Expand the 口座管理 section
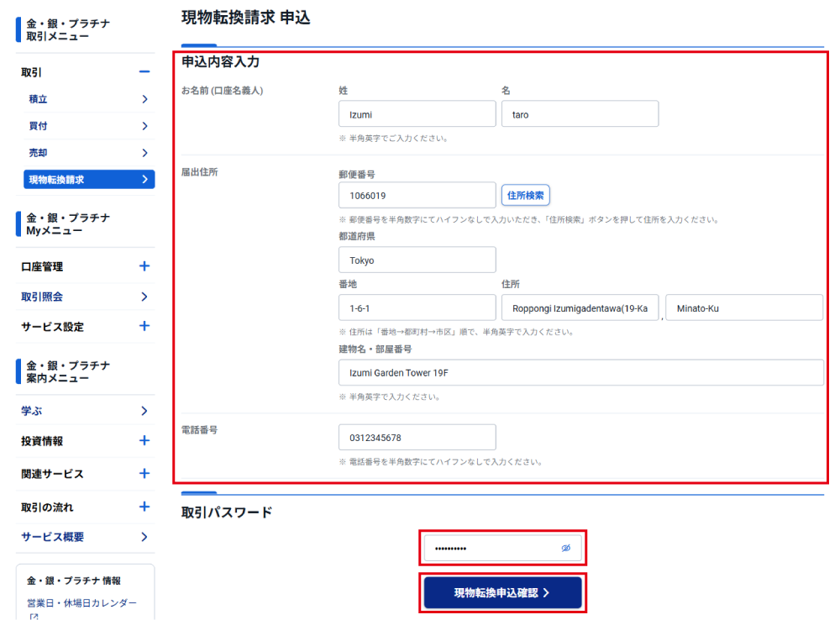 pyautogui.click(x=144, y=266)
